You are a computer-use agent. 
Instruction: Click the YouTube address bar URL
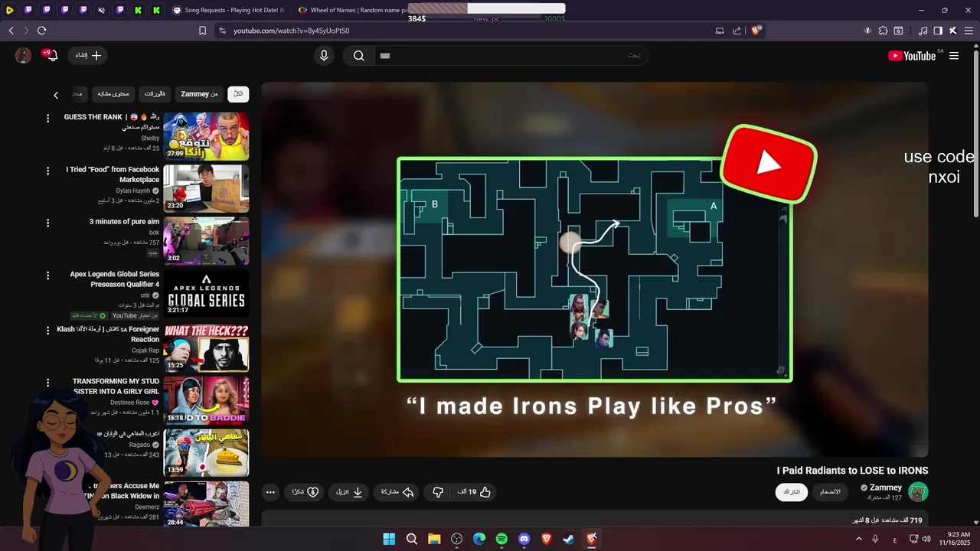coord(291,31)
